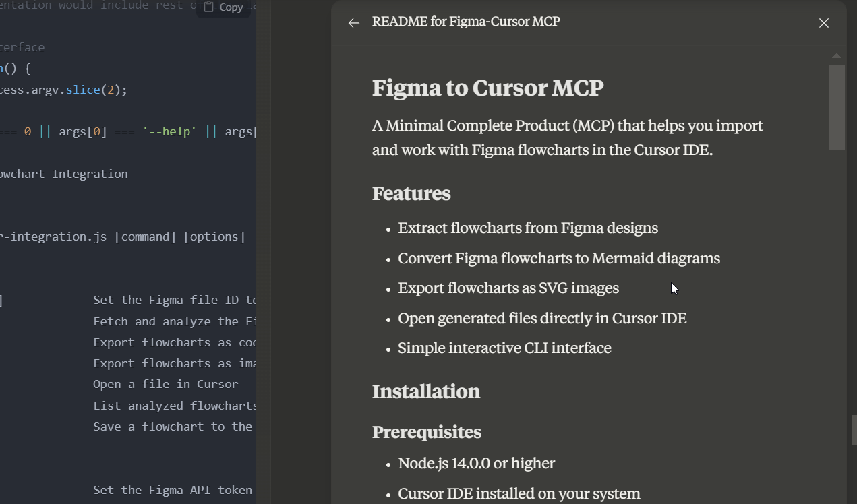Click the Export flowcharts as SVG images bullet
Screen dimensions: 857x504
pos(508,288)
